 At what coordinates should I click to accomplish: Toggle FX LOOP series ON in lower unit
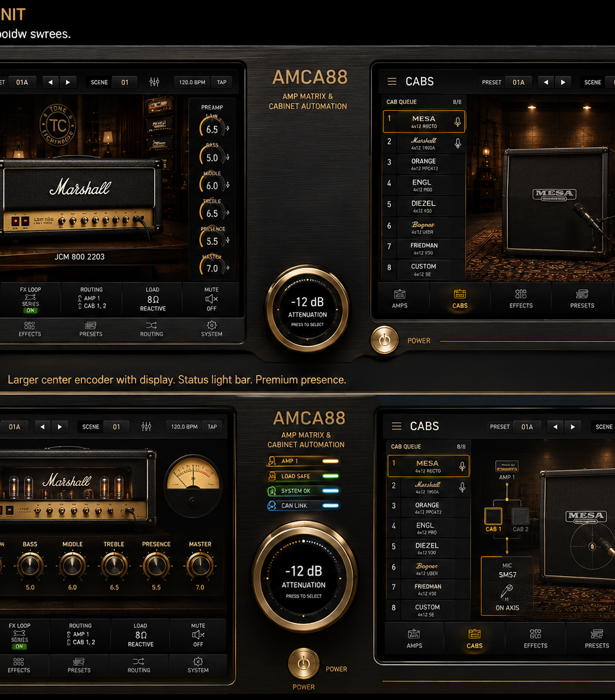click(x=19, y=636)
